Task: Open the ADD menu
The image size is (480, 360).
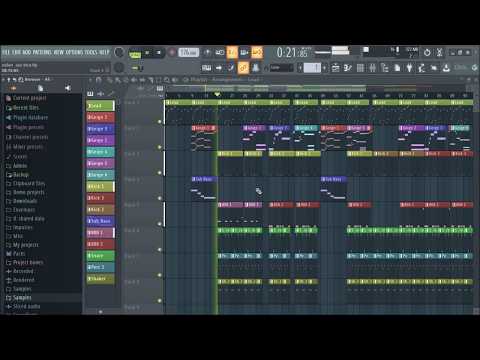Action: tap(26, 52)
